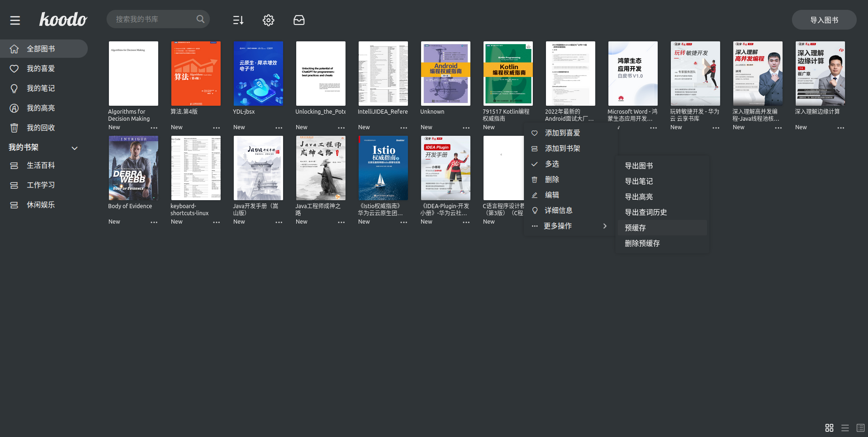This screenshot has height=437, width=868.
Task: Open the Kotlin编程权威指南 book cover
Action: [x=508, y=73]
